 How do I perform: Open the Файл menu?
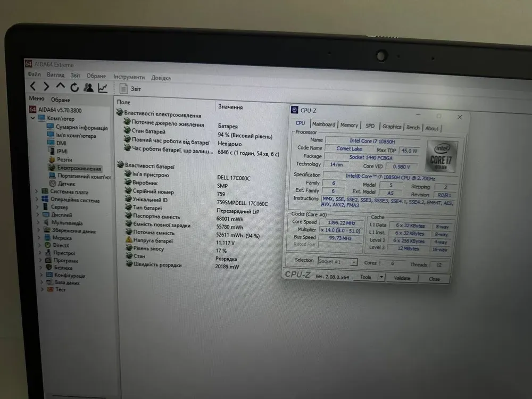point(34,75)
